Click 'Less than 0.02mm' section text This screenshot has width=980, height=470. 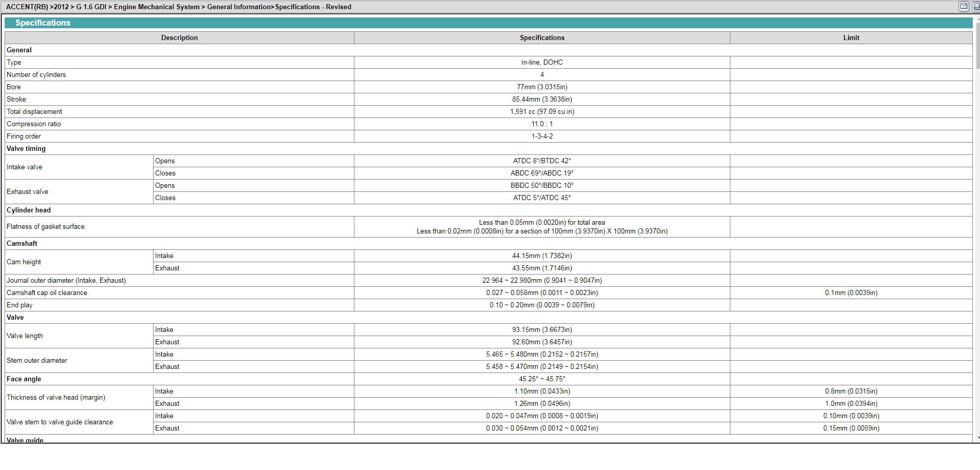click(542, 231)
